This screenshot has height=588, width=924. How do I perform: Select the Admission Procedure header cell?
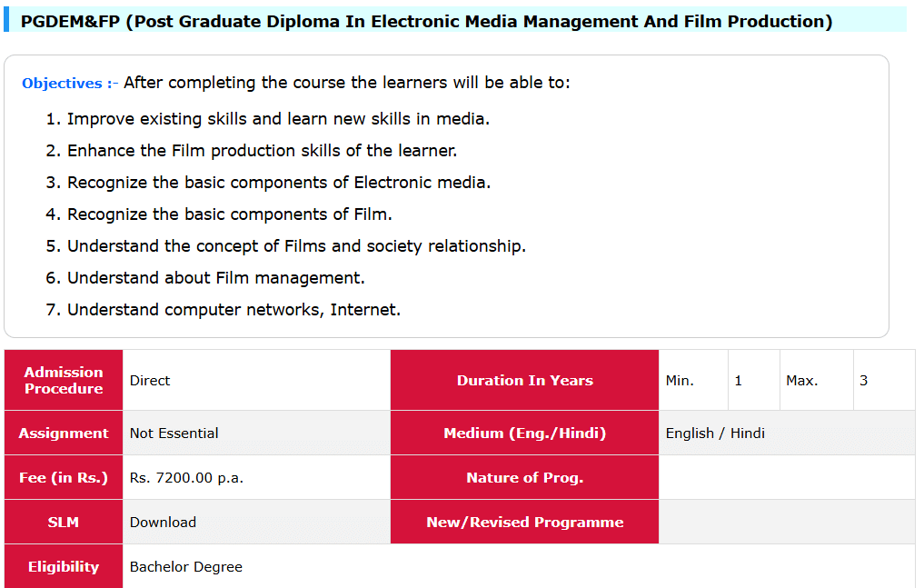click(x=64, y=380)
